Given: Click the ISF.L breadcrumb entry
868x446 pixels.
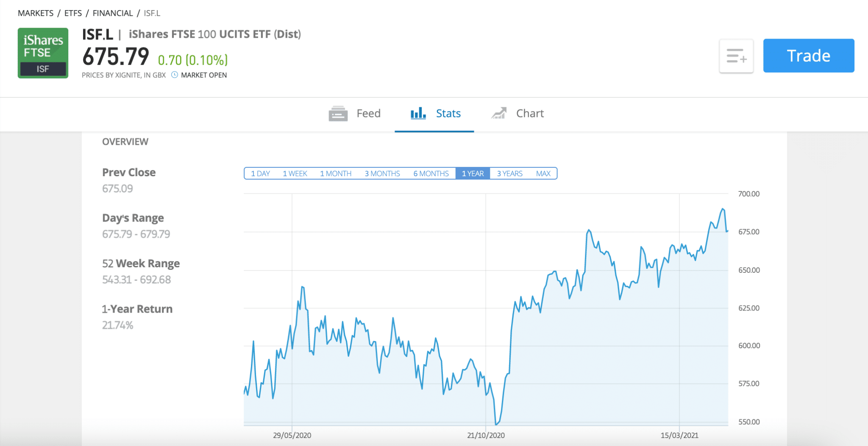Looking at the screenshot, I should coord(152,13).
